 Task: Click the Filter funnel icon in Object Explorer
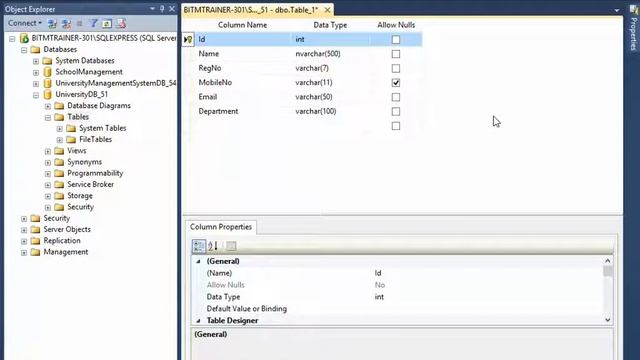93,24
